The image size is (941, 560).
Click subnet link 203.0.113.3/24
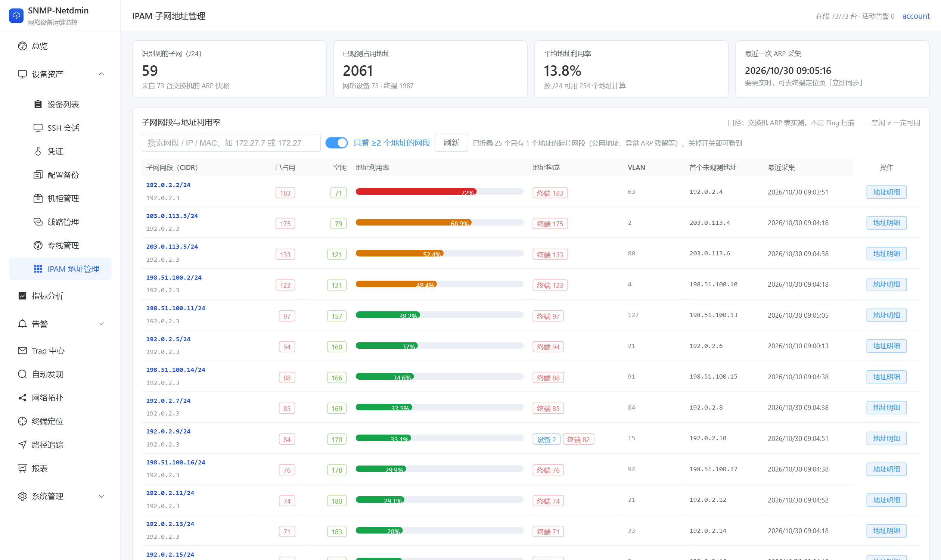click(172, 216)
